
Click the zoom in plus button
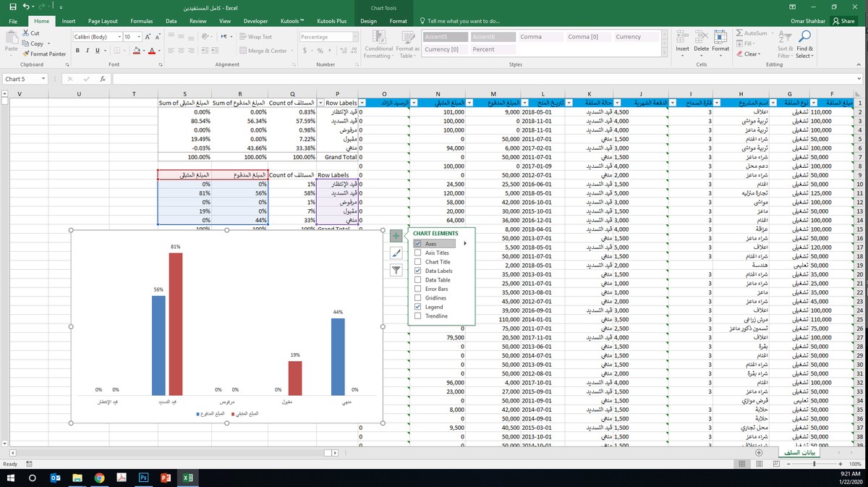coord(840,464)
